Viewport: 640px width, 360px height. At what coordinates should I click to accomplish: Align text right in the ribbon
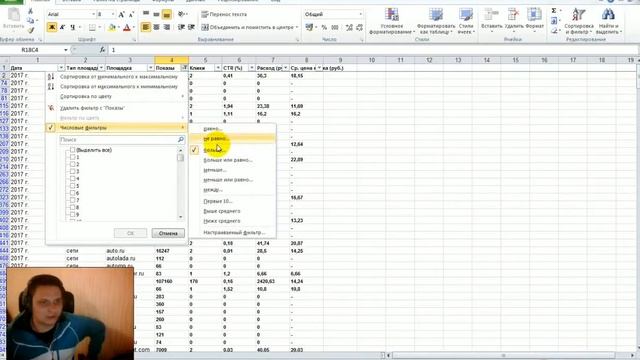coord(167,27)
